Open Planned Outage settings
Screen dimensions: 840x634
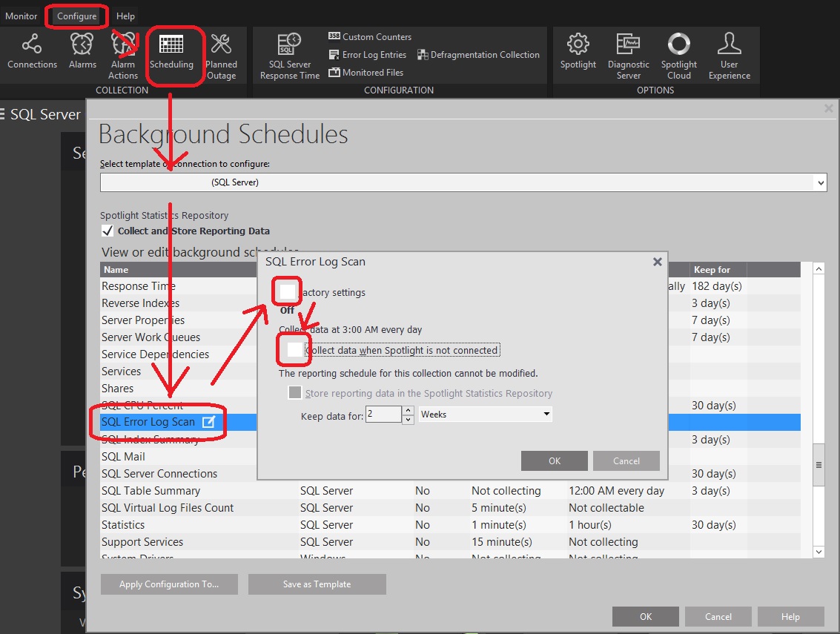[x=221, y=56]
